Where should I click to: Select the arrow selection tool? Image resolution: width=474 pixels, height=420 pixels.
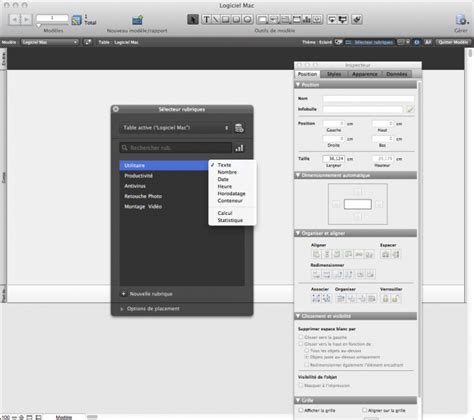(x=193, y=19)
